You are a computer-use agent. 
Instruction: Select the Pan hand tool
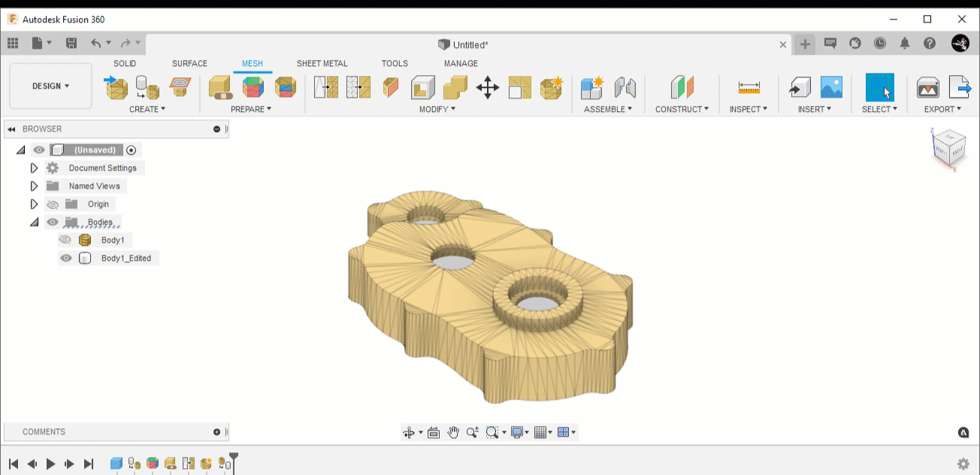click(x=453, y=432)
